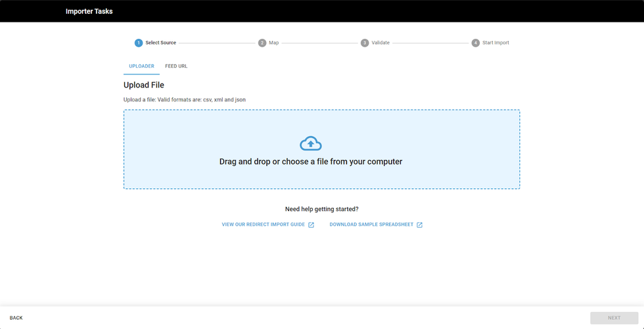
Task: Click the Download Sample Spreadsheet link text
Action: (x=371, y=225)
